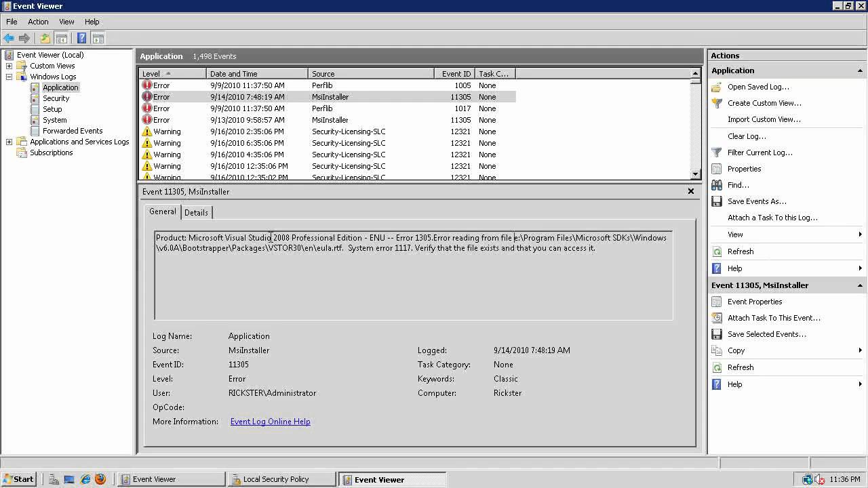
Task: Switch to the Details tab
Action: click(196, 213)
